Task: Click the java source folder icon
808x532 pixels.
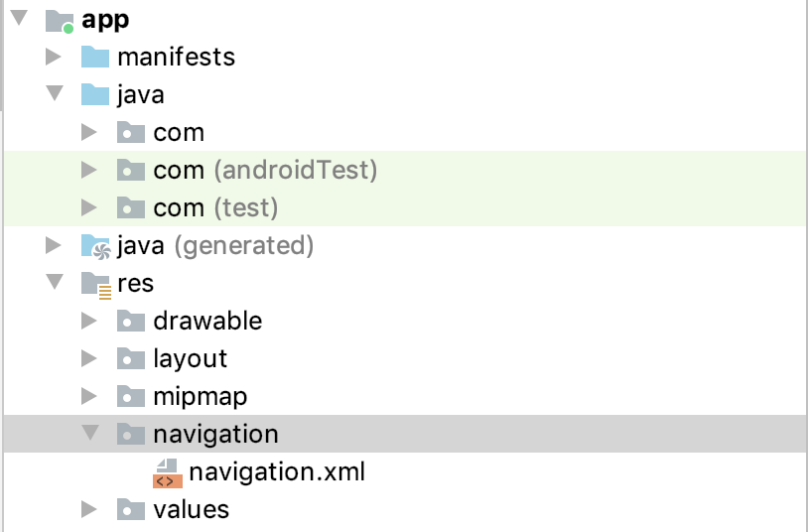Action: [x=94, y=95]
